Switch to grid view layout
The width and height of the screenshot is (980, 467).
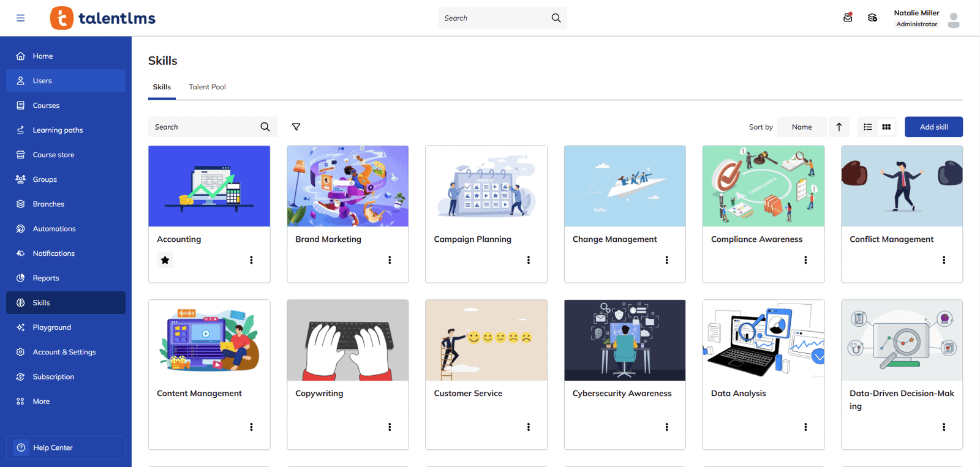coord(886,127)
